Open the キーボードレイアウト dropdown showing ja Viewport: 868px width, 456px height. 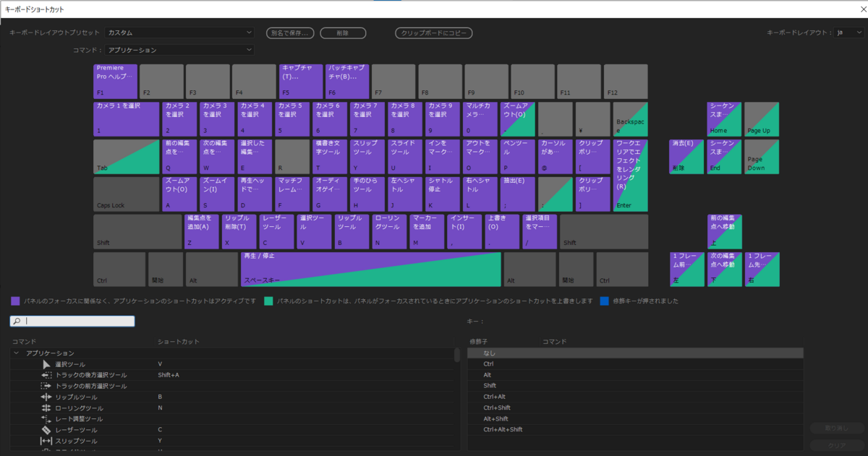[848, 33]
